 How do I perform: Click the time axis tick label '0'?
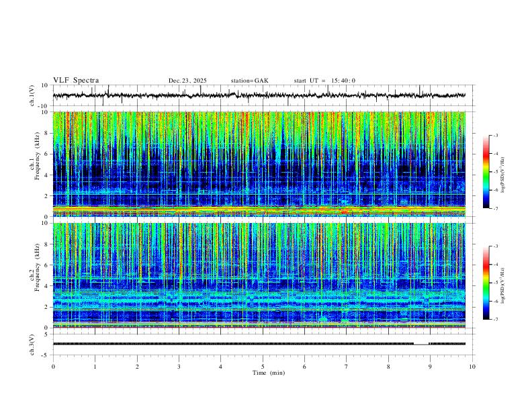(x=53, y=367)
